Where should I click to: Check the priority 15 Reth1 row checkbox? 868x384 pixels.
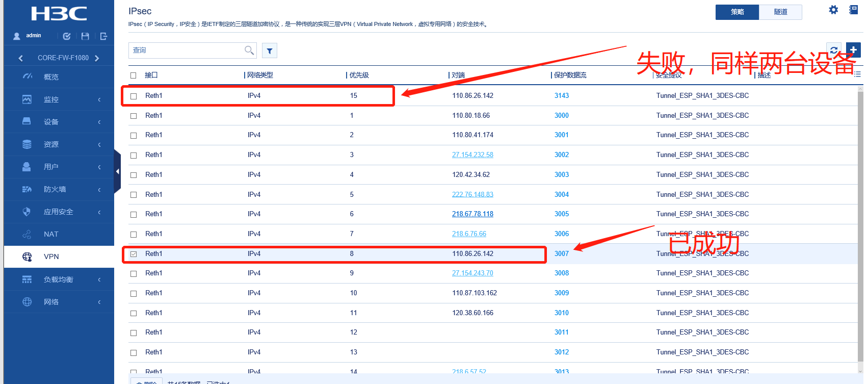coord(134,96)
